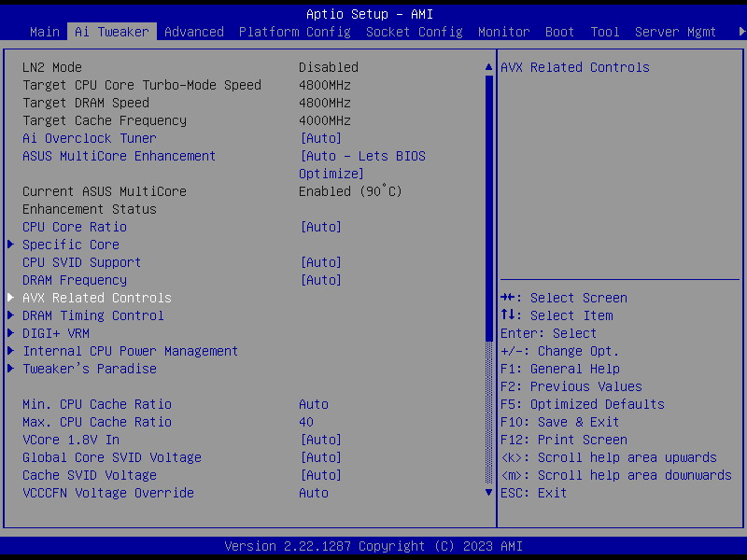This screenshot has height=560, width=747.
Task: Select the Ai Tweaker tab
Action: tap(112, 32)
